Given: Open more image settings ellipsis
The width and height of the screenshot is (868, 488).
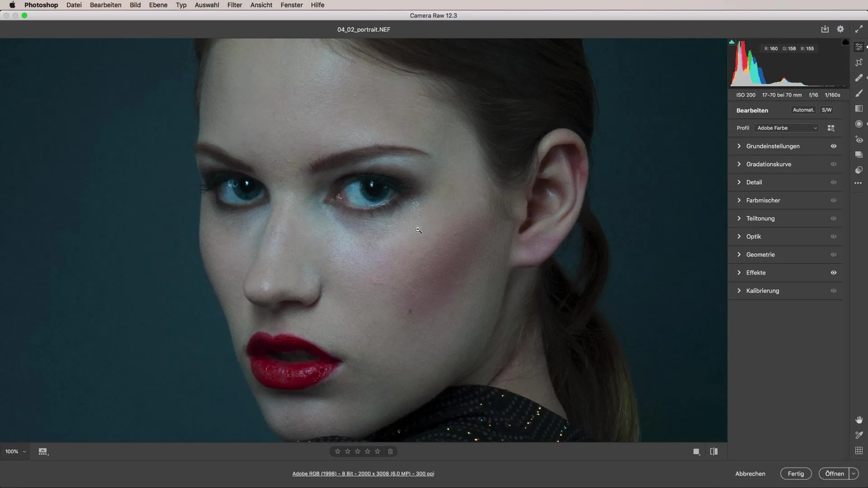Looking at the screenshot, I should pyautogui.click(x=858, y=183).
